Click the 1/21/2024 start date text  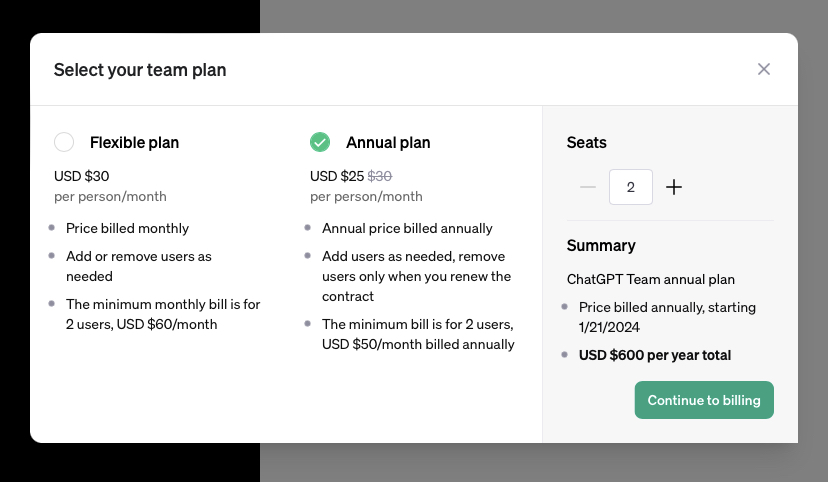pyautogui.click(x=609, y=327)
